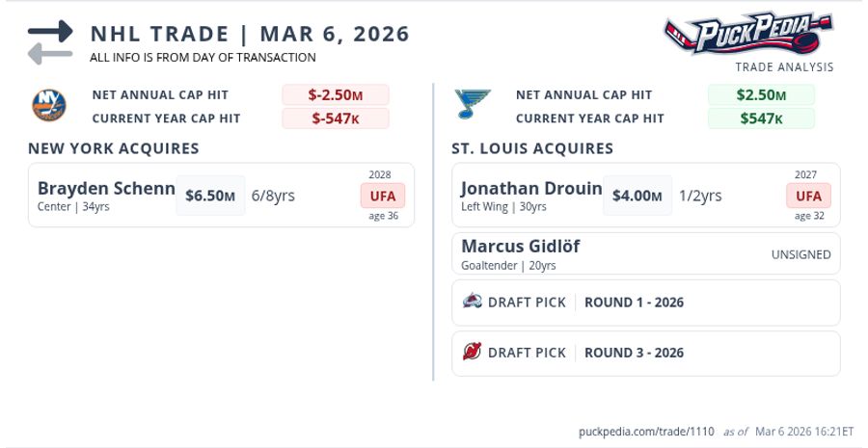Open Brayden Schenn player name link
The image size is (868, 448).
pos(106,188)
